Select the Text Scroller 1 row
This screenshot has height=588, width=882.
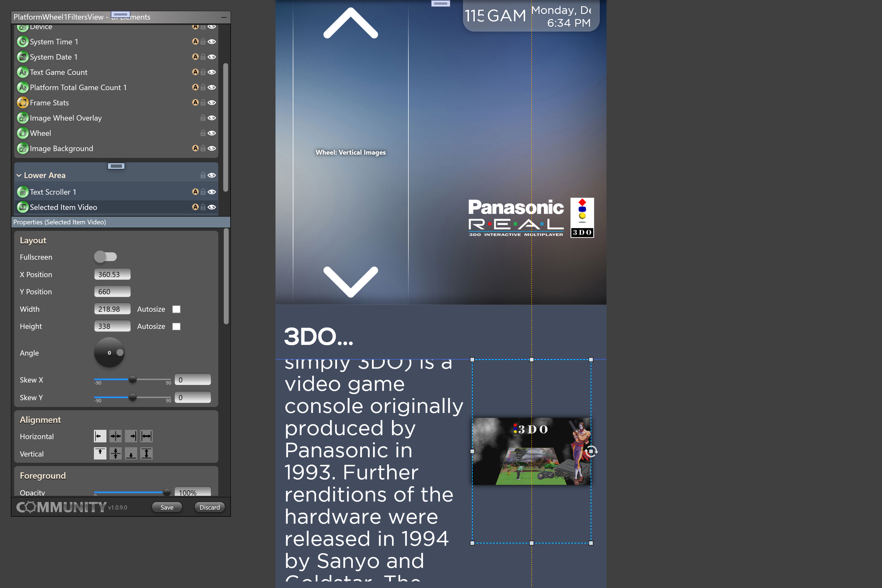116,192
